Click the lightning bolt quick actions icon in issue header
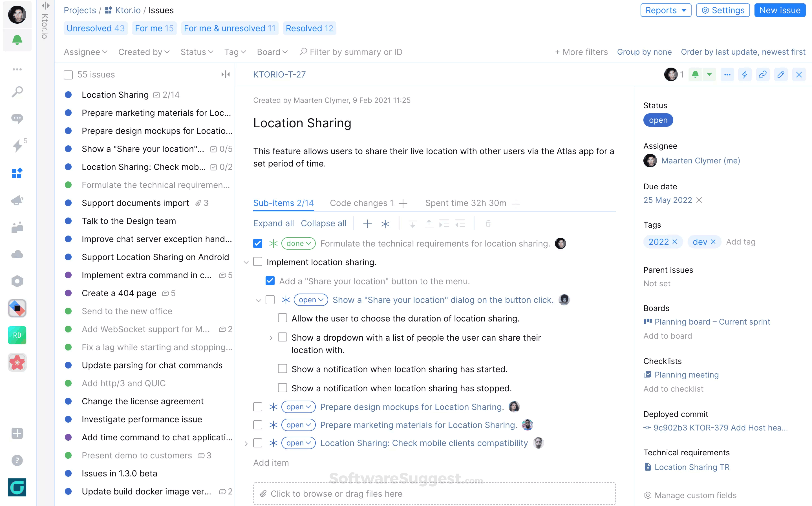Viewport: 812px width, 506px height. (x=744, y=74)
